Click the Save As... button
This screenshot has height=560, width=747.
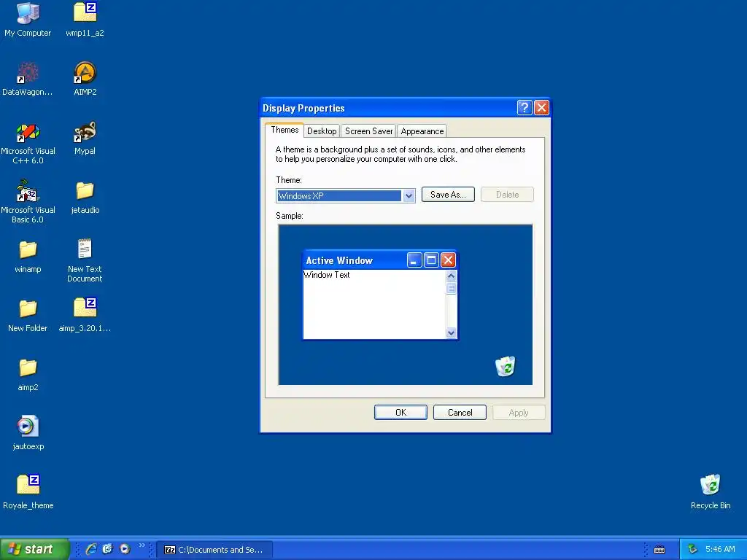tap(448, 194)
